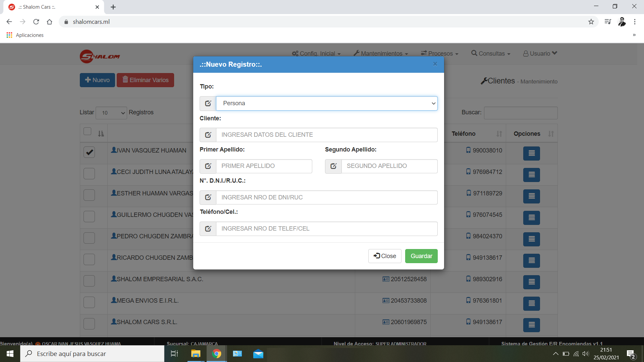Click the Shalom logo in header

coord(100,56)
